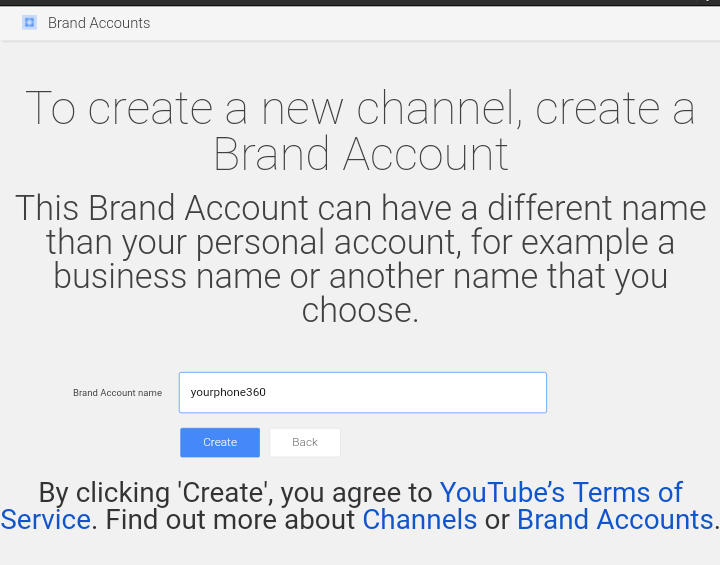
Task: Focus the Brand Account name input field
Action: coord(363,392)
